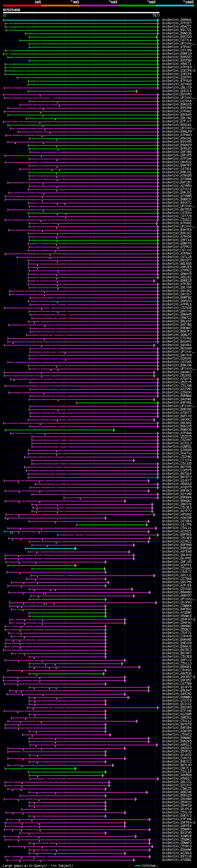197x868 pixels.
Task: Click the white query sequence bar 1–512
Action: 81,13
